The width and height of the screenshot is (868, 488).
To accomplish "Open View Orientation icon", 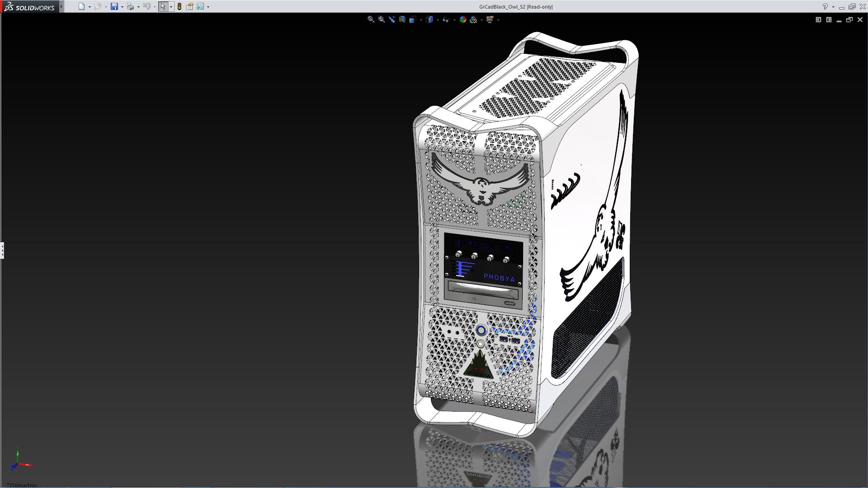I will pyautogui.click(x=412, y=19).
